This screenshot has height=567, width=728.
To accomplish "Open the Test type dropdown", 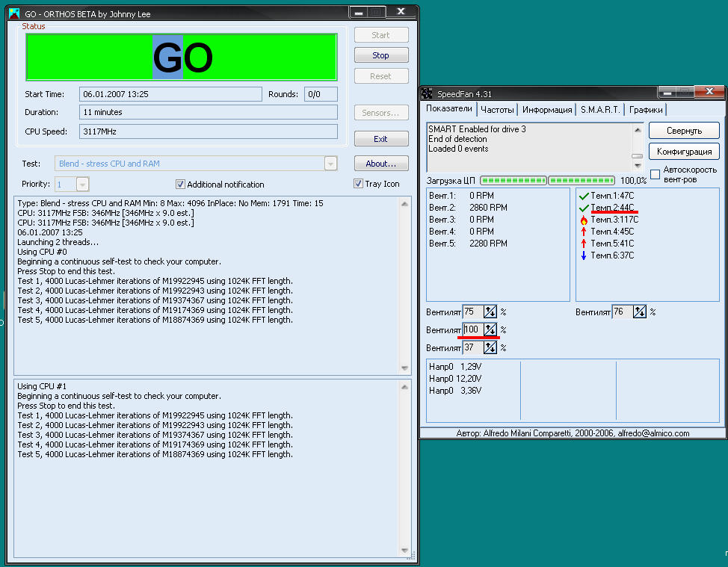I will click(x=330, y=164).
